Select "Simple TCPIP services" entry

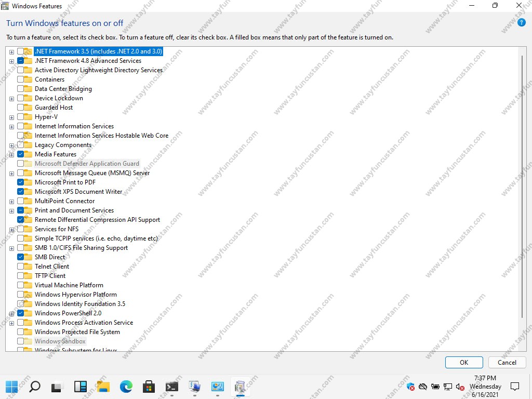[96, 238]
